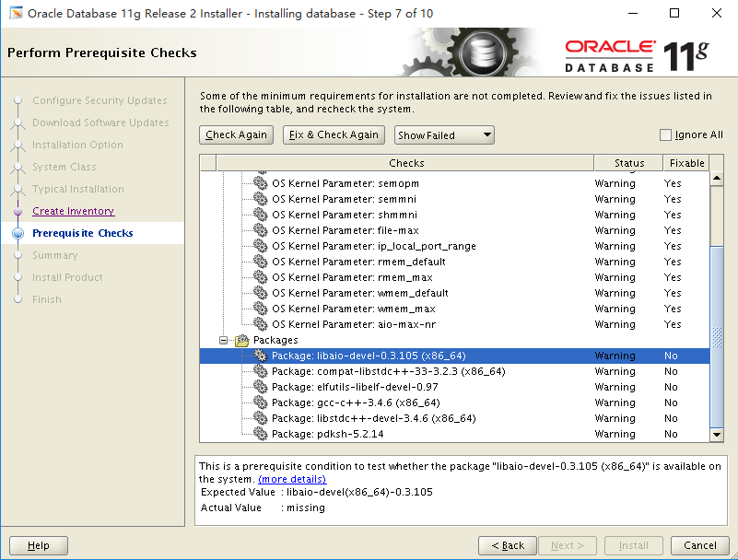Image resolution: width=738 pixels, height=560 pixels.
Task: Click the Expected Value text libaio-devel(x86_64)-0.3.105
Action: coord(359,492)
